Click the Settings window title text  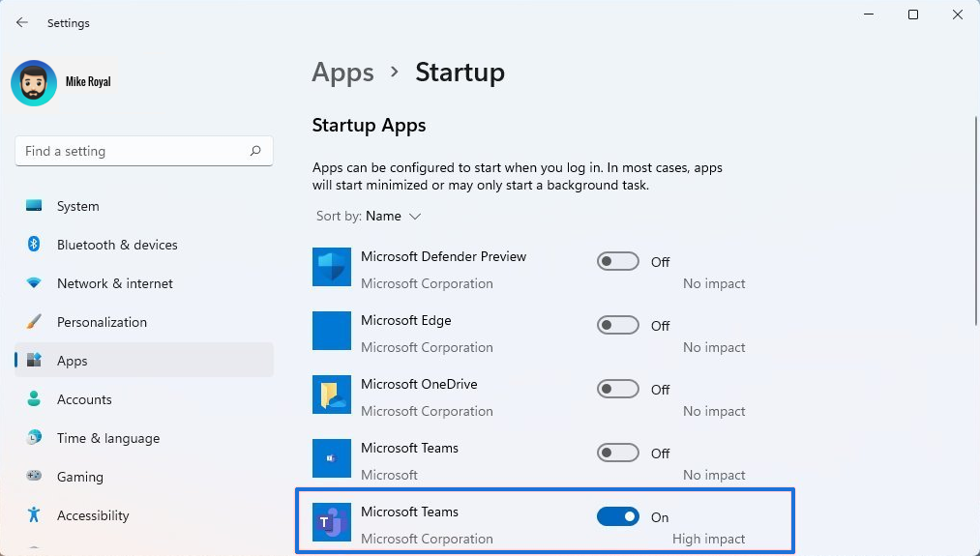pyautogui.click(x=69, y=23)
